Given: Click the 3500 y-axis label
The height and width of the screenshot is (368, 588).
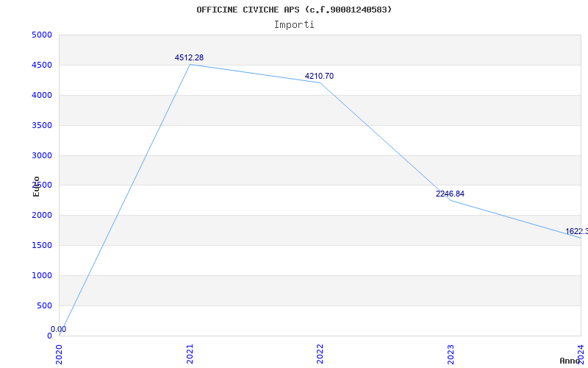Looking at the screenshot, I should 42,125.
